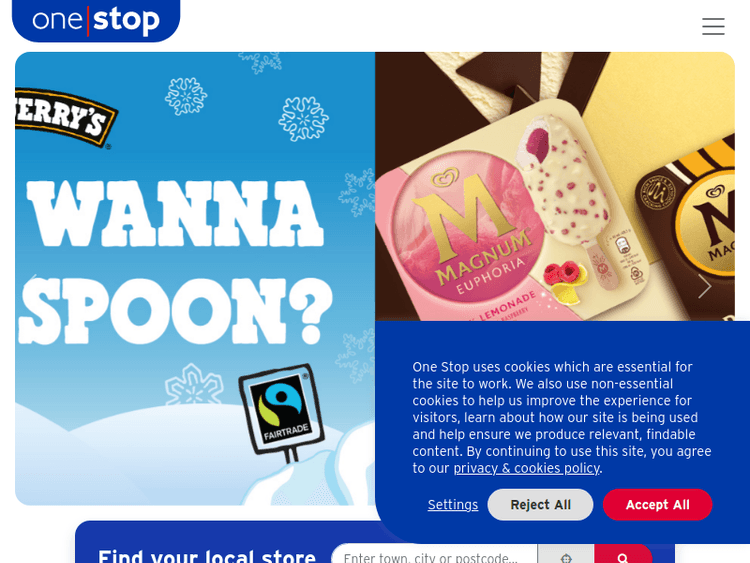The image size is (750, 563).
Task: Click the red magnifier search button
Action: [623, 557]
